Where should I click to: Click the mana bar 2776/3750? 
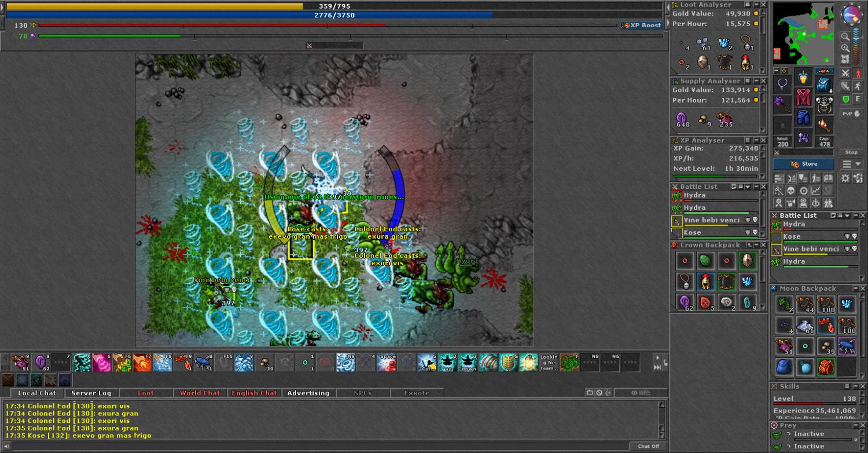tap(334, 15)
